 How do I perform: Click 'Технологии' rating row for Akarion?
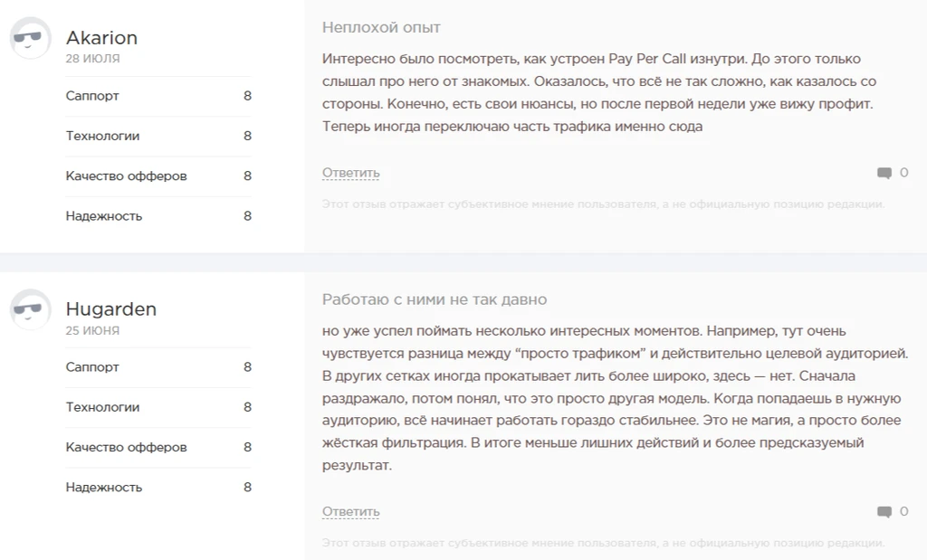point(158,136)
